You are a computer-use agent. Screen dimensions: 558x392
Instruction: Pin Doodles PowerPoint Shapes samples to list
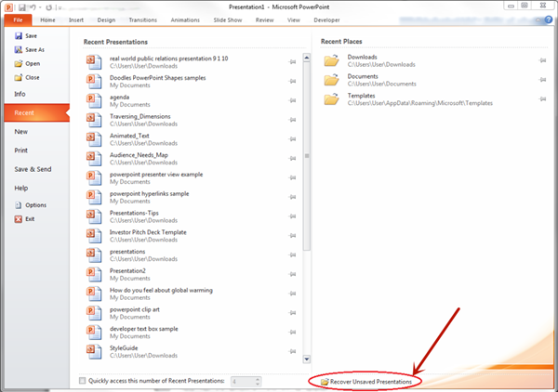pyautogui.click(x=292, y=82)
